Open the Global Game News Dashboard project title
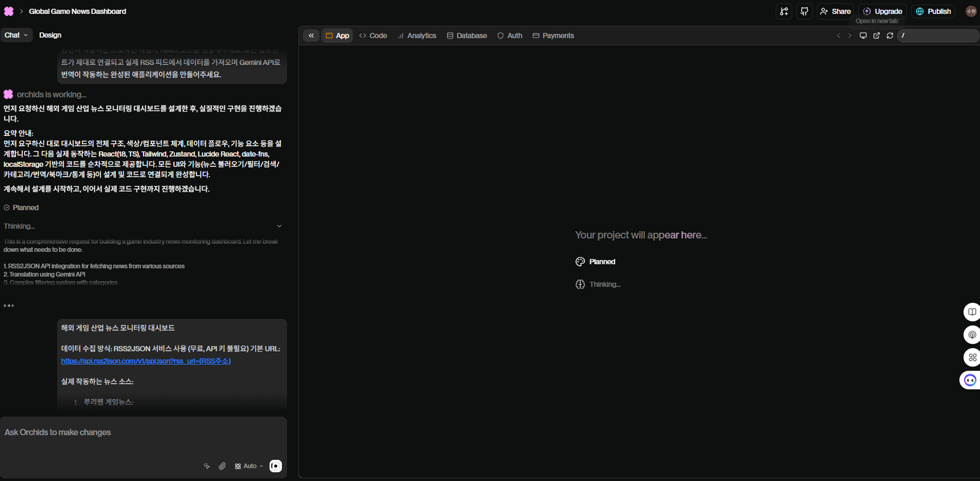The height and width of the screenshot is (481, 980). tap(77, 11)
